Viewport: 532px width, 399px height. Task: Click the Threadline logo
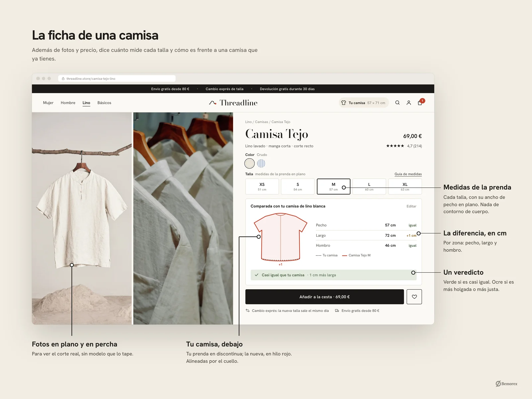(x=233, y=103)
